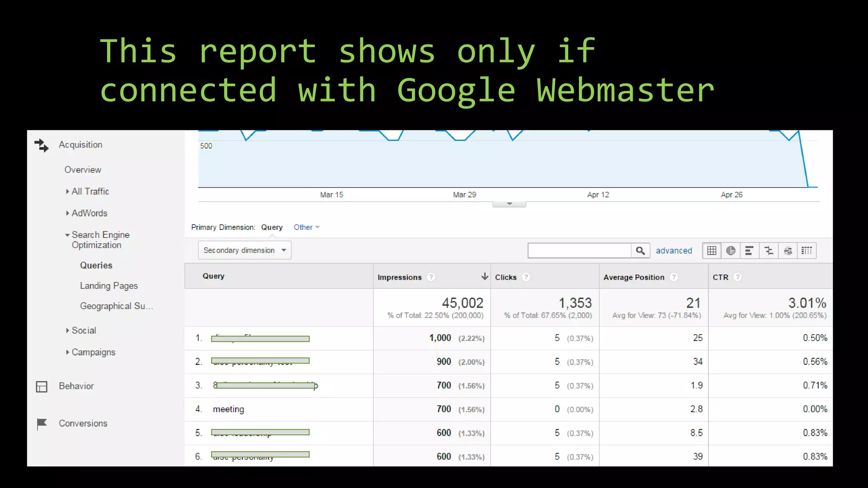
Task: Click CTR 0.71% in row 3
Action: [815, 385]
